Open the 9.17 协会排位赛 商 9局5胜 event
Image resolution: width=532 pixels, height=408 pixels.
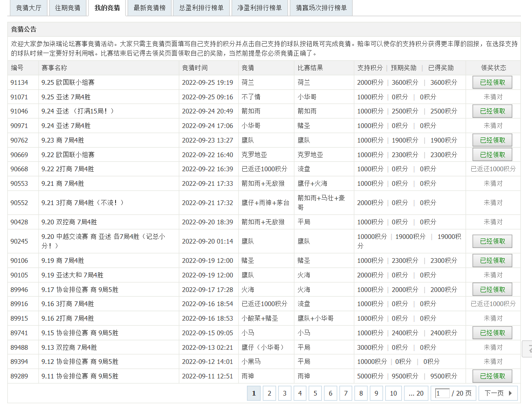80,290
